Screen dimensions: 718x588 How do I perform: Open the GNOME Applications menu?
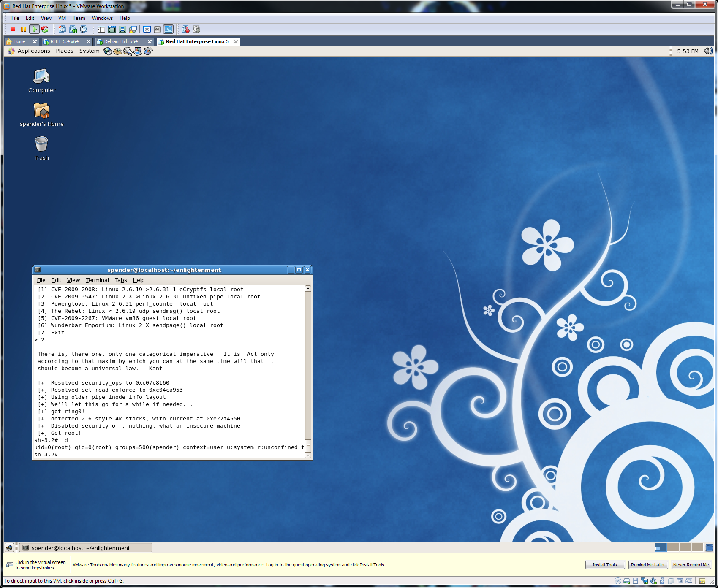point(29,51)
